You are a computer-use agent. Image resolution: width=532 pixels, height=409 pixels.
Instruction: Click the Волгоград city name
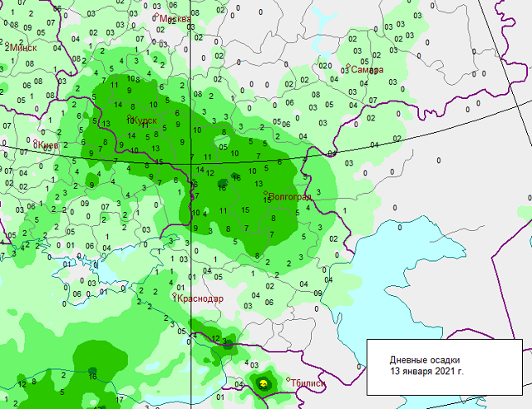point(289,197)
